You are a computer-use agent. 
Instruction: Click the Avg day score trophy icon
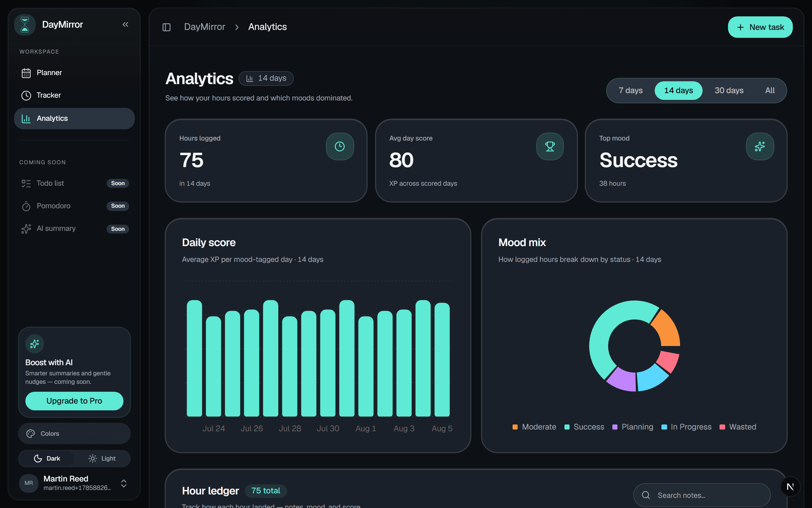(550, 146)
